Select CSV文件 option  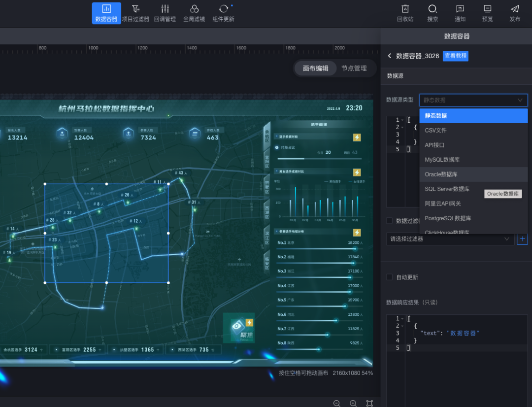click(473, 131)
